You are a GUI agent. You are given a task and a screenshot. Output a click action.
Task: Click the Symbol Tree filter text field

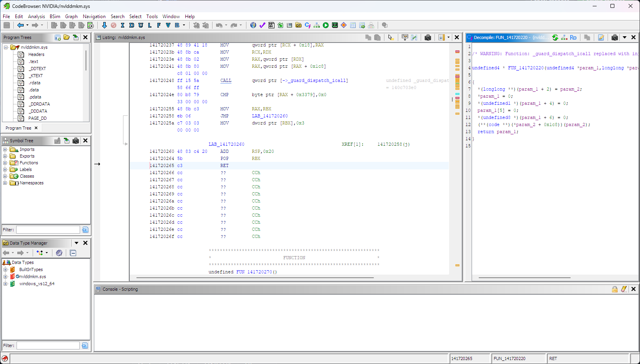point(48,230)
